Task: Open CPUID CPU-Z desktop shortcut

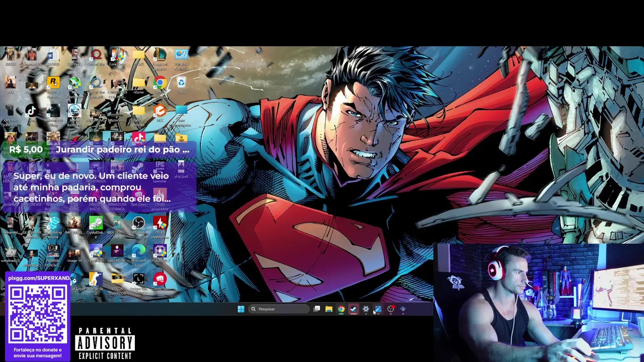Action: pyautogui.click(x=160, y=254)
